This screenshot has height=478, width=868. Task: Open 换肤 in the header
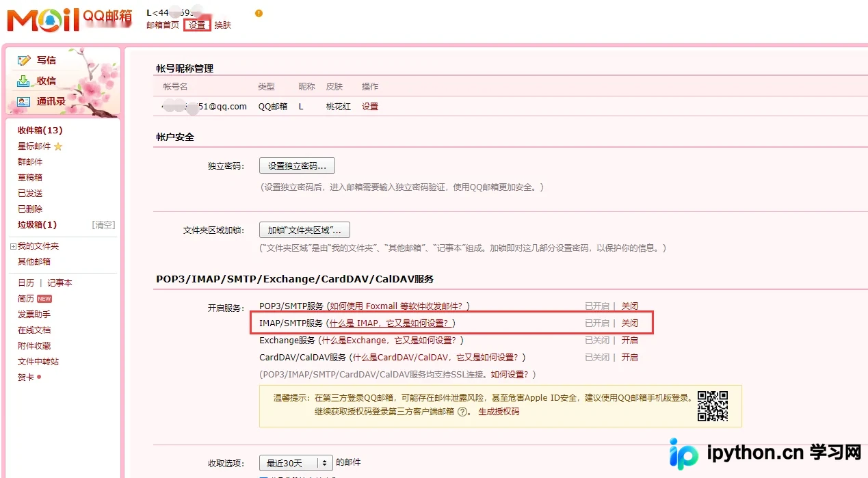[x=223, y=25]
